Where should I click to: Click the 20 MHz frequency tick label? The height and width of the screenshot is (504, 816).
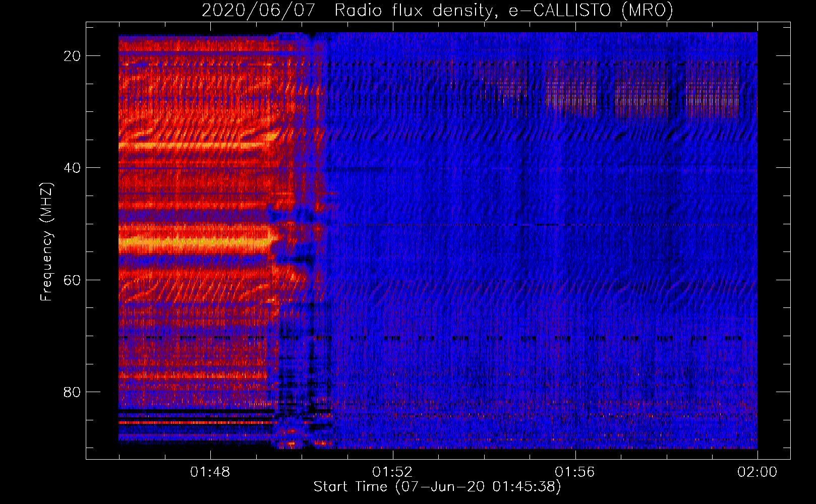click(72, 56)
